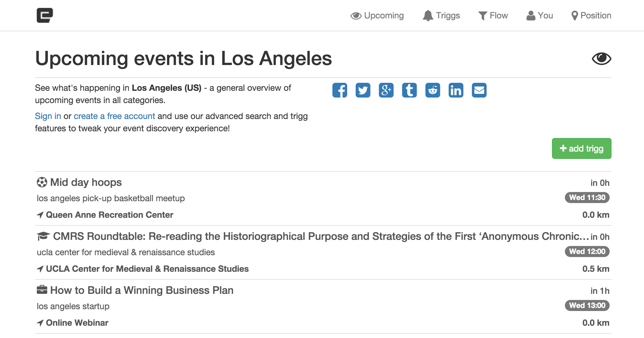Image resolution: width=644 pixels, height=338 pixels.
Task: Open How to Build a Winning Business Plan
Action: [x=142, y=290]
